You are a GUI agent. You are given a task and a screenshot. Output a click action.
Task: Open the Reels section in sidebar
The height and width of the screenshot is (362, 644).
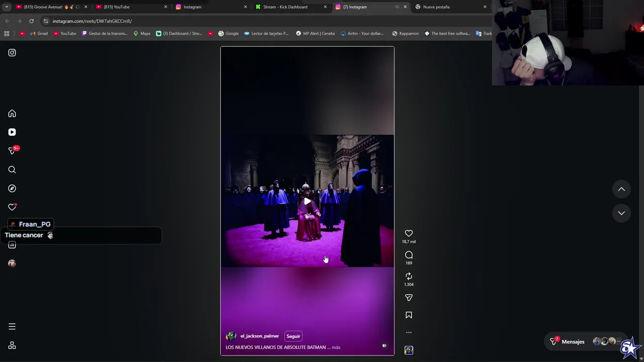[12, 132]
